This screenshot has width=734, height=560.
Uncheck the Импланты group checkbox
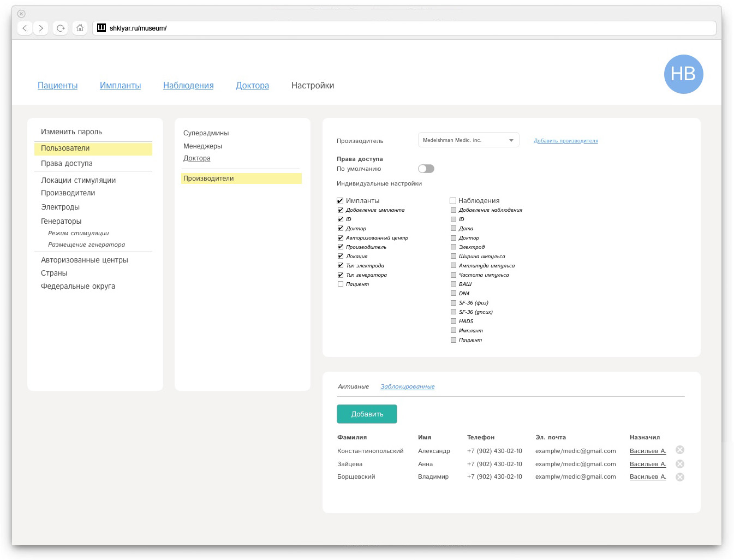pos(340,201)
